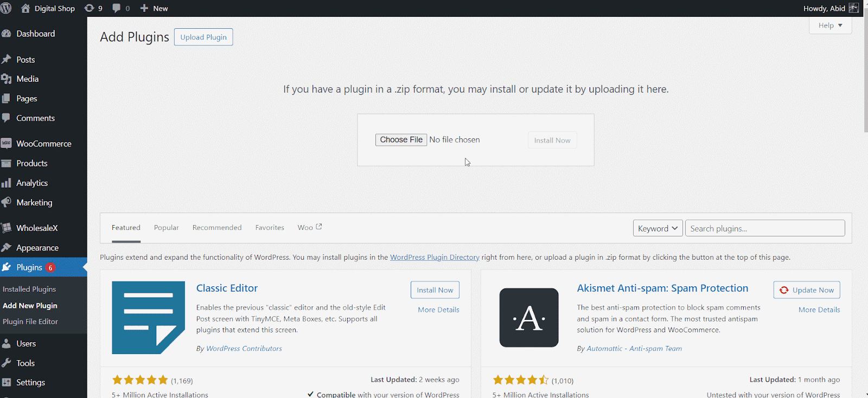The height and width of the screenshot is (398, 868).
Task: Open the Classic Editor title link
Action: tap(227, 288)
